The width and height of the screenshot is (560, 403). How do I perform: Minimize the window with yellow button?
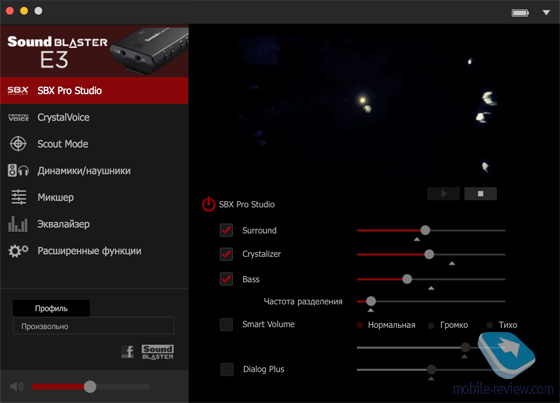[x=24, y=11]
